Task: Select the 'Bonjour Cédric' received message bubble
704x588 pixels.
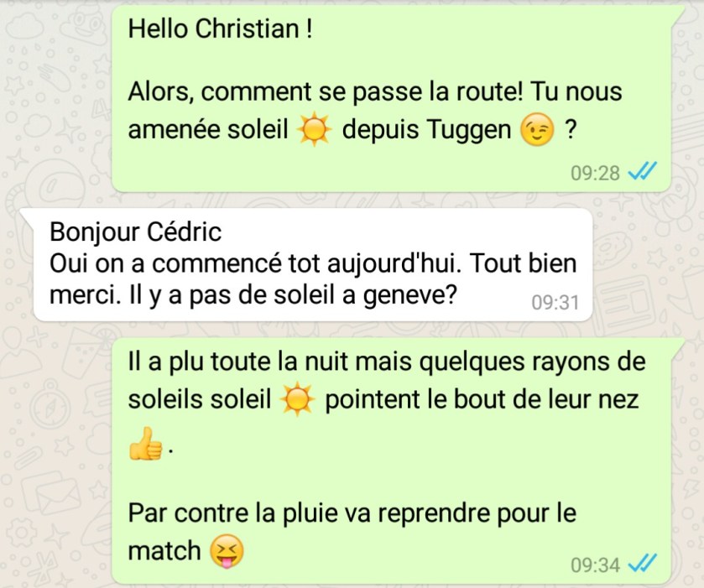Action: tap(313, 265)
